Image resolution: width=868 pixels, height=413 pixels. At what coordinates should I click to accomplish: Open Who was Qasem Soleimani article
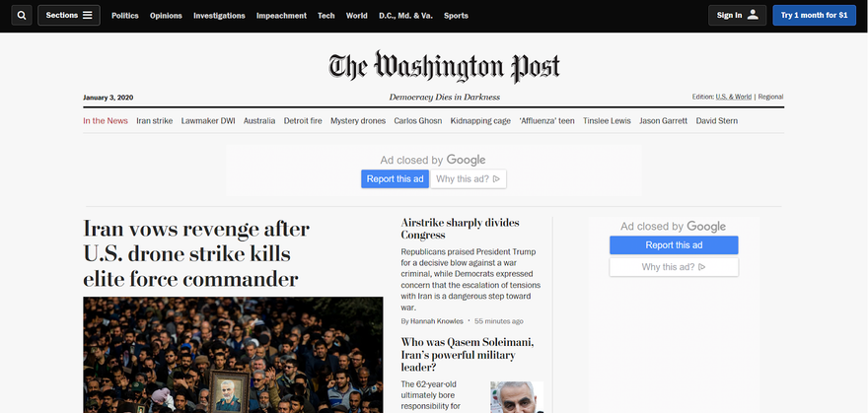coord(468,355)
